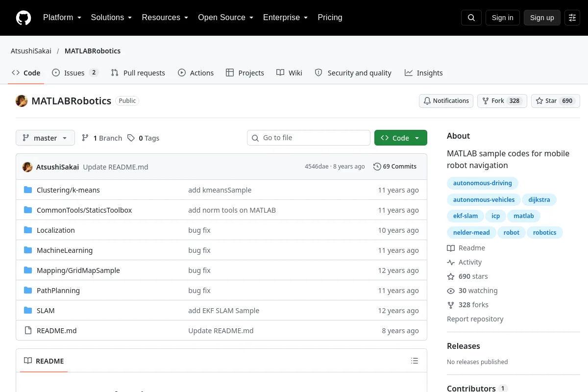Image resolution: width=588 pixels, height=392 pixels.
Task: Open the icp topic tag
Action: (x=496, y=216)
